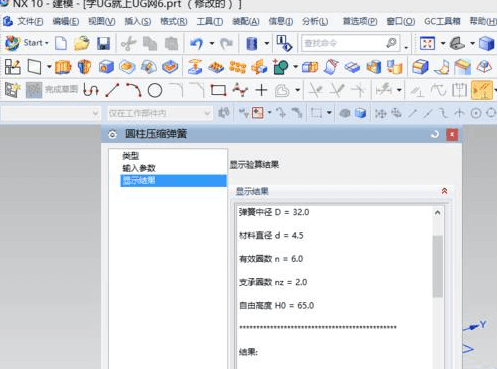This screenshot has height=369, width=498.
Task: Click the Extrude feature icon
Action: pyautogui.click(x=63, y=67)
